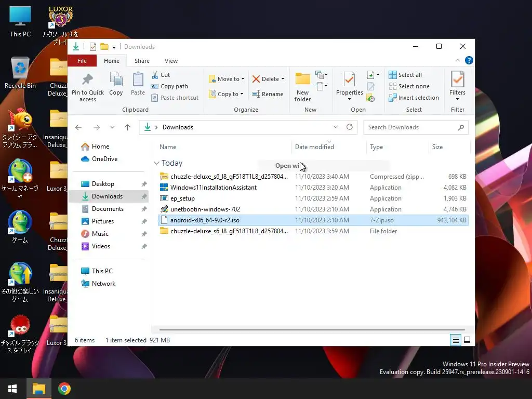The image size is (532, 399).
Task: Click the Cut scissors icon
Action: pyautogui.click(x=155, y=75)
